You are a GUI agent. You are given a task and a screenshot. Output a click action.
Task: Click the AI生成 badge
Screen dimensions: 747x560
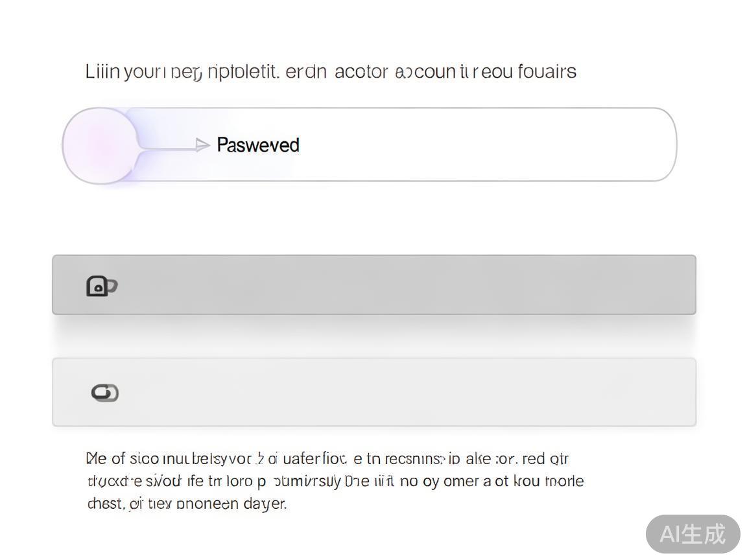pos(693,534)
